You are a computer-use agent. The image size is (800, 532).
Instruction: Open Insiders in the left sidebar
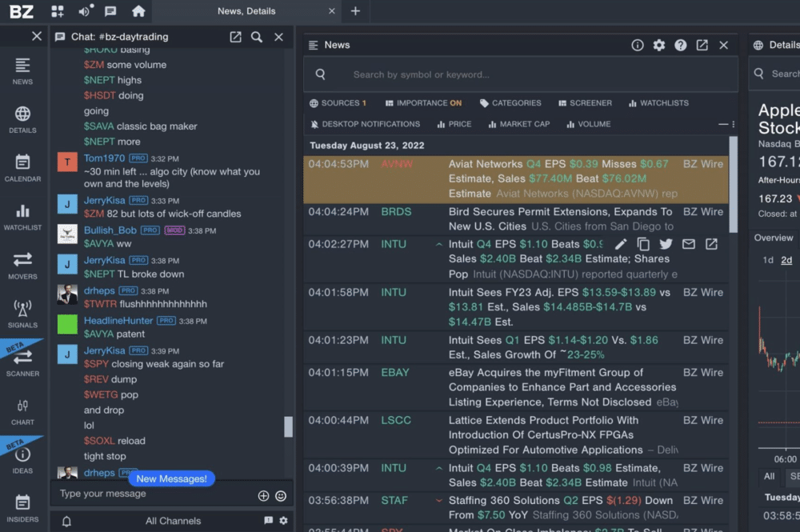click(x=22, y=509)
